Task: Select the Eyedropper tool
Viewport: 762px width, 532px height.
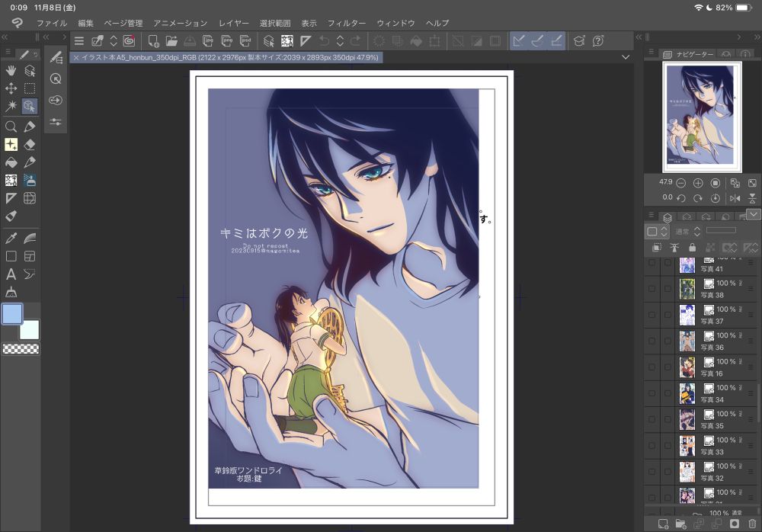Action: [x=11, y=239]
